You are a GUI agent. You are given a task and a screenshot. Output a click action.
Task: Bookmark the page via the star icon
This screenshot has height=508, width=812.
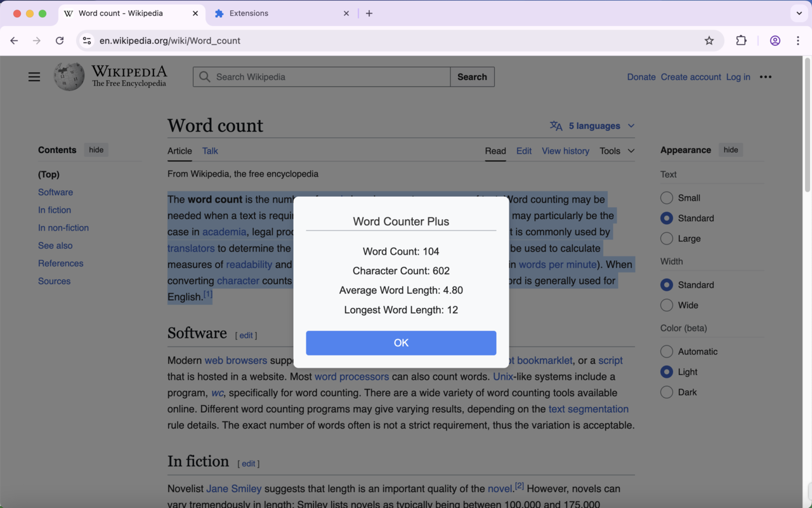pos(709,40)
